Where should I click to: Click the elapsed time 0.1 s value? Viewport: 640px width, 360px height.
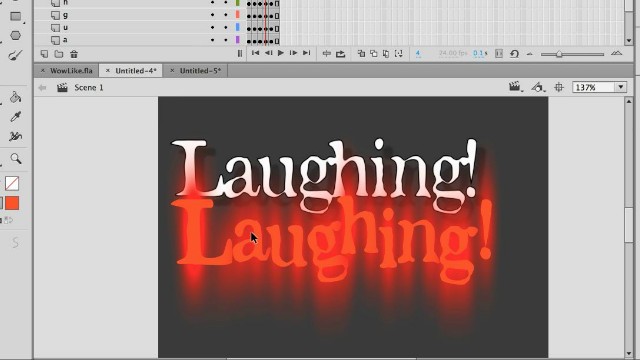click(x=480, y=53)
